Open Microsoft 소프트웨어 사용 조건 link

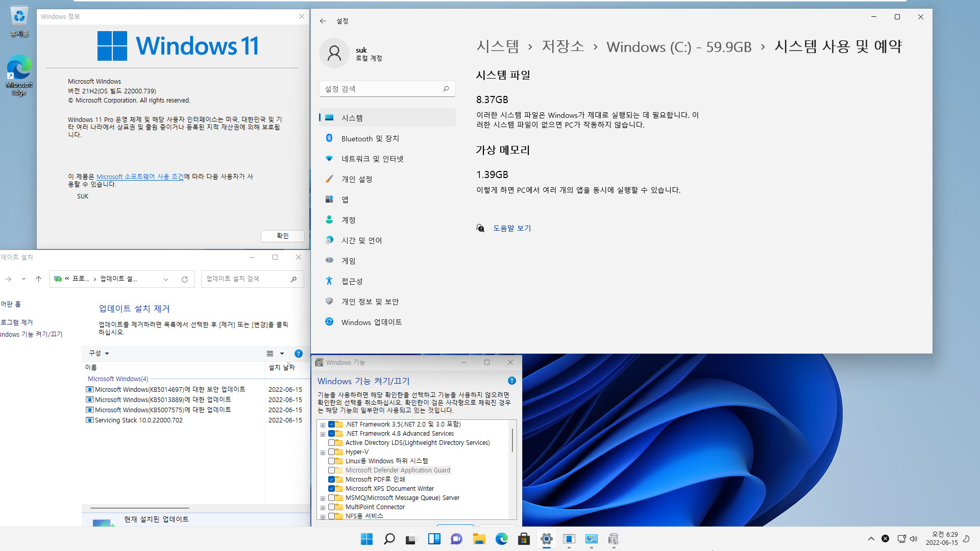click(x=140, y=177)
